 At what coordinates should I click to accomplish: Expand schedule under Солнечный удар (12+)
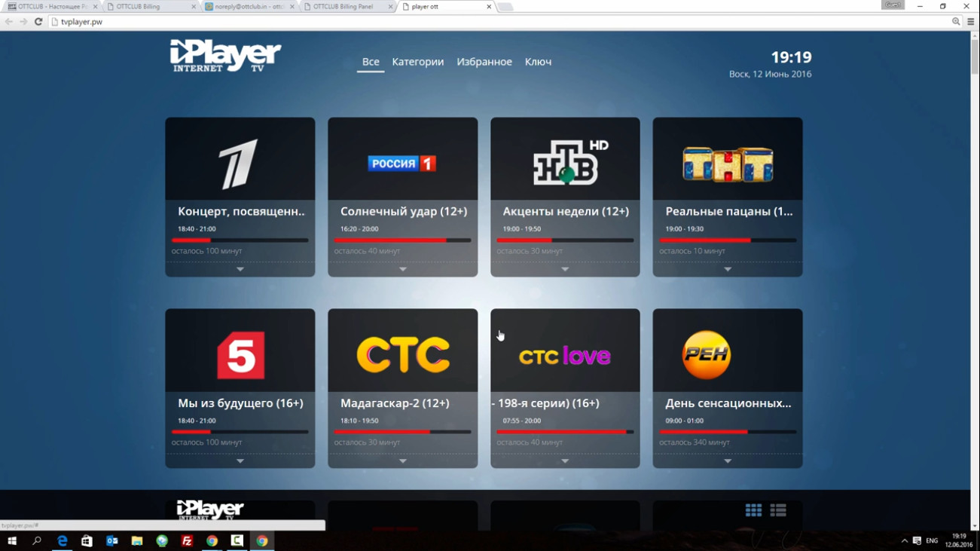[403, 269]
